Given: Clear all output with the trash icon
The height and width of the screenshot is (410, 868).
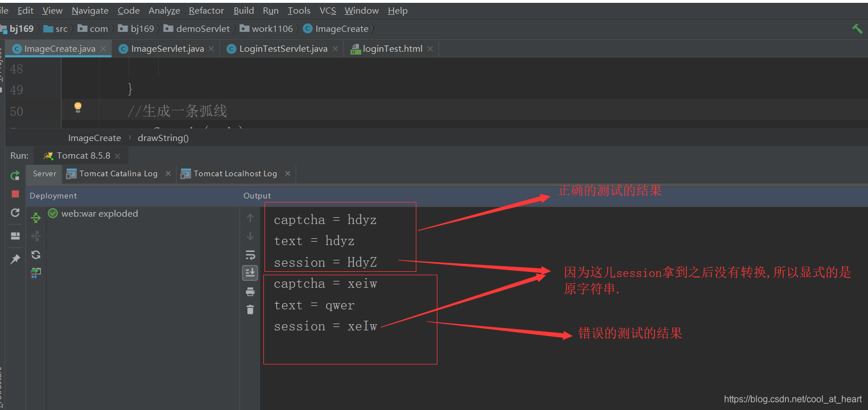Looking at the screenshot, I should pos(250,310).
